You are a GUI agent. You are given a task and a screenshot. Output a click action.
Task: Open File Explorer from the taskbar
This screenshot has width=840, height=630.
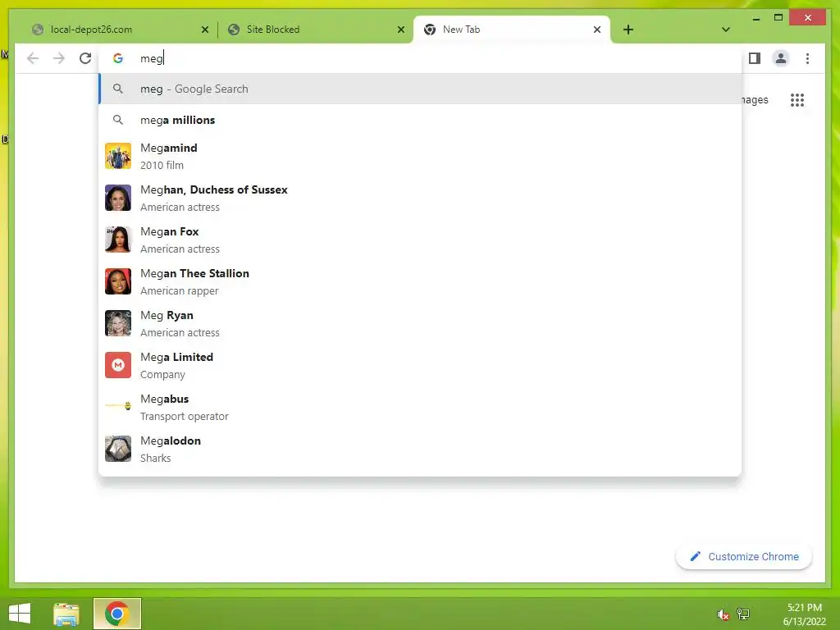(66, 614)
